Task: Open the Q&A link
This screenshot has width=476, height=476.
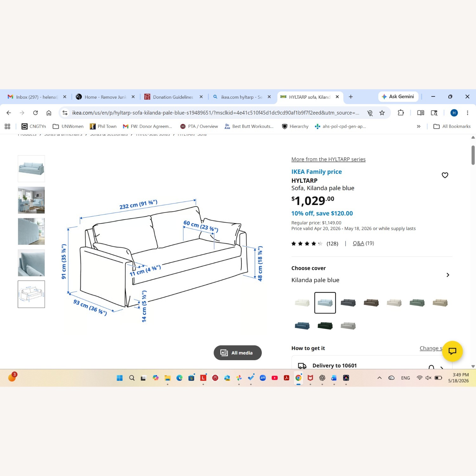Action: point(358,243)
